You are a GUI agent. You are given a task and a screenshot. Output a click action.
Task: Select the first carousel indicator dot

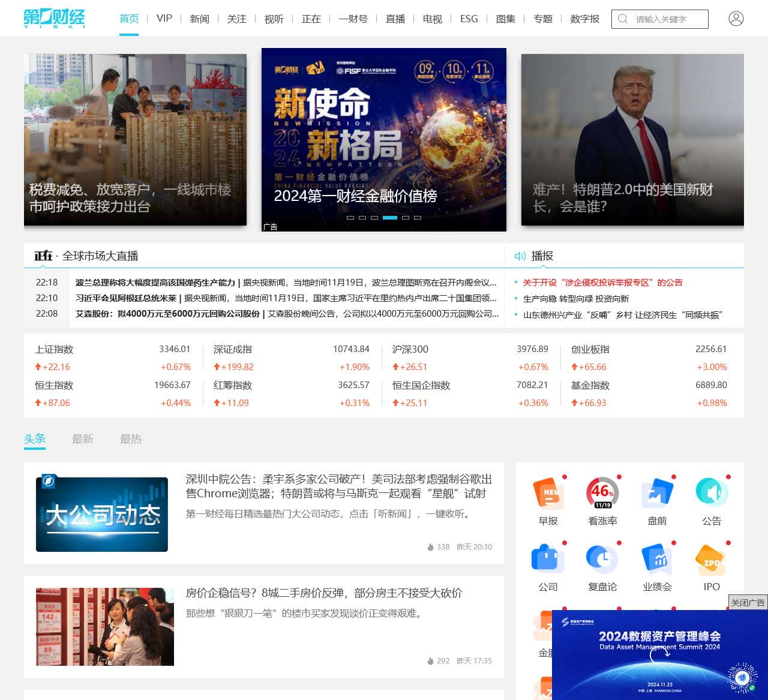(350, 218)
